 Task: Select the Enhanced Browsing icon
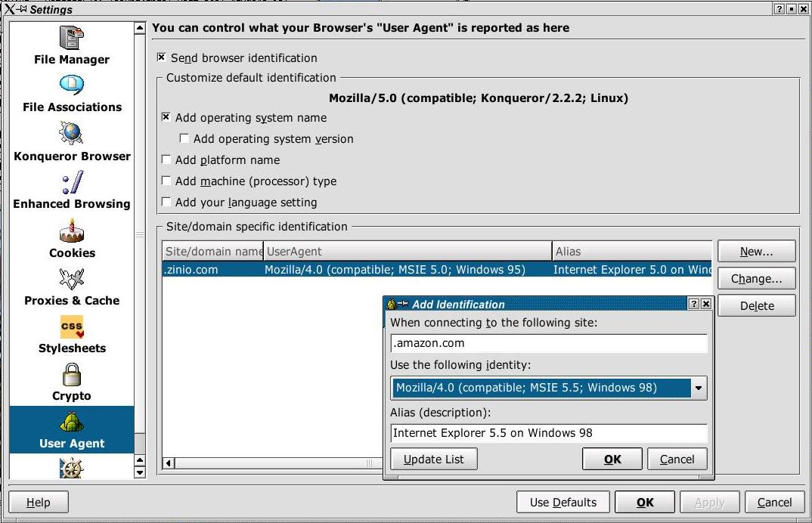72,183
